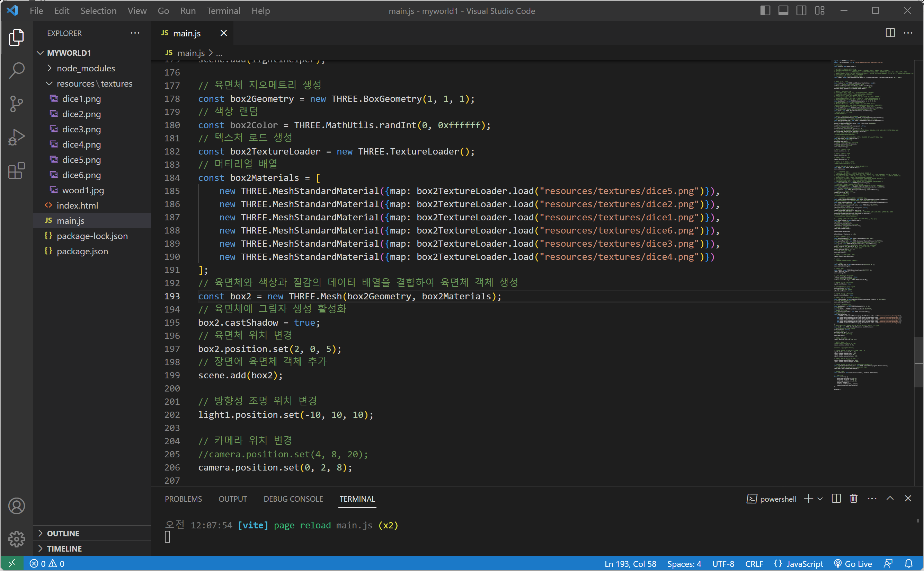
Task: Expand the node_modules folder
Action: 86,68
